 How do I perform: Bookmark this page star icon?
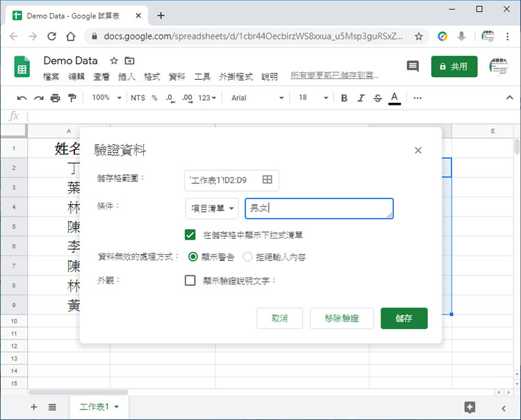[419, 36]
